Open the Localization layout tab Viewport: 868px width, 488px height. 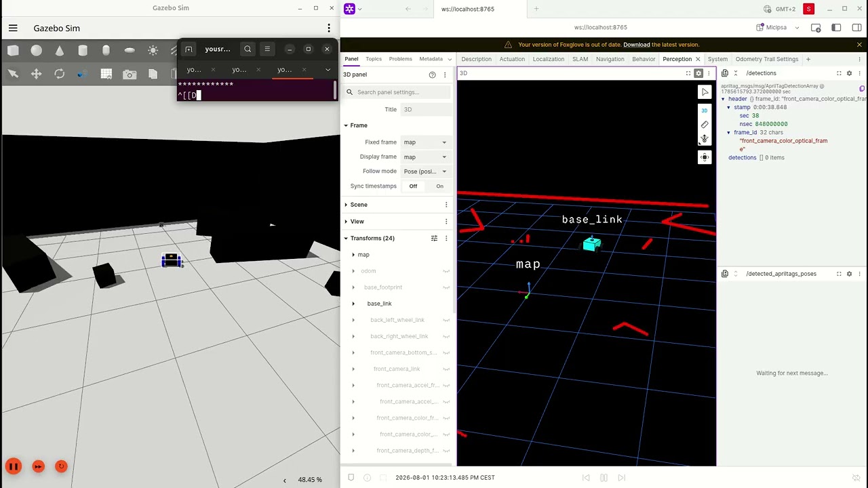(x=549, y=59)
